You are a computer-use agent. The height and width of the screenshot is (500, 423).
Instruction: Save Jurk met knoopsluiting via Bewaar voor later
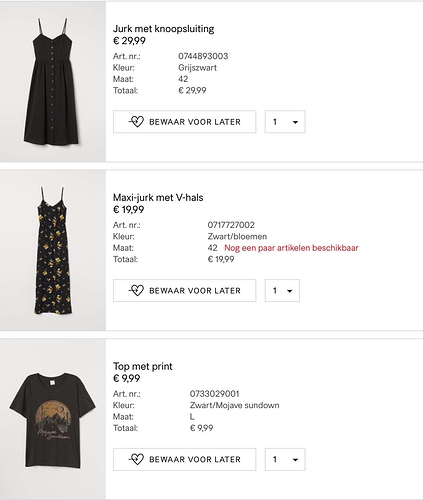point(185,122)
